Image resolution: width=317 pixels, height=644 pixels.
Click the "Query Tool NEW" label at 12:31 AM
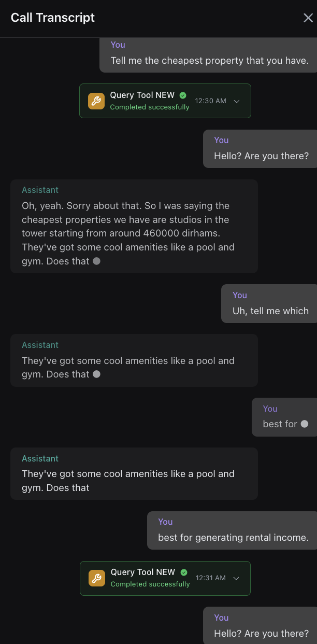[x=143, y=572]
